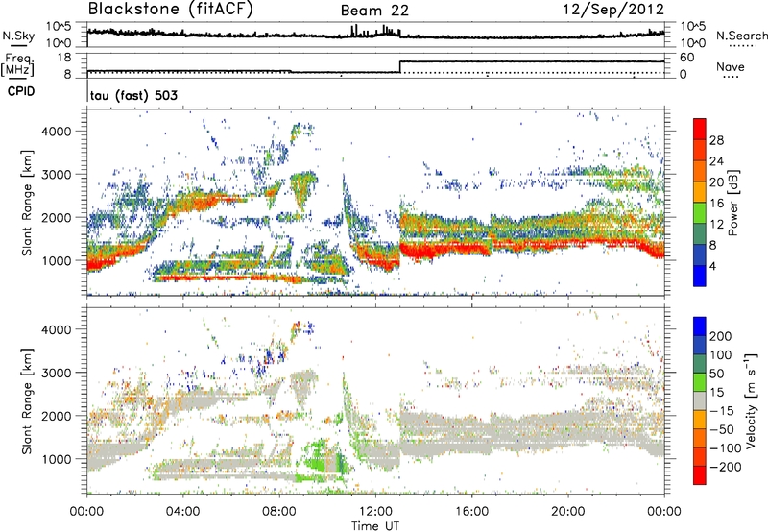
Task: Click the "−200" label on Velocity color bar
Action: [726, 467]
